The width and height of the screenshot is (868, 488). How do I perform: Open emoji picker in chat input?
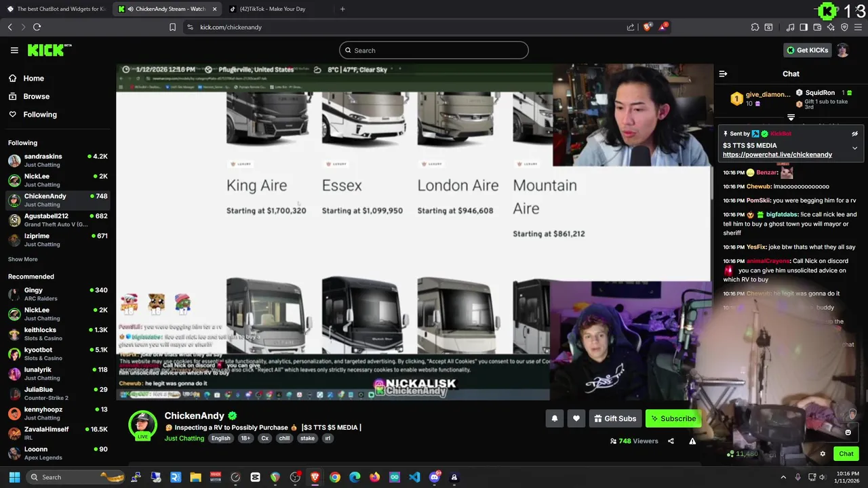click(x=848, y=432)
